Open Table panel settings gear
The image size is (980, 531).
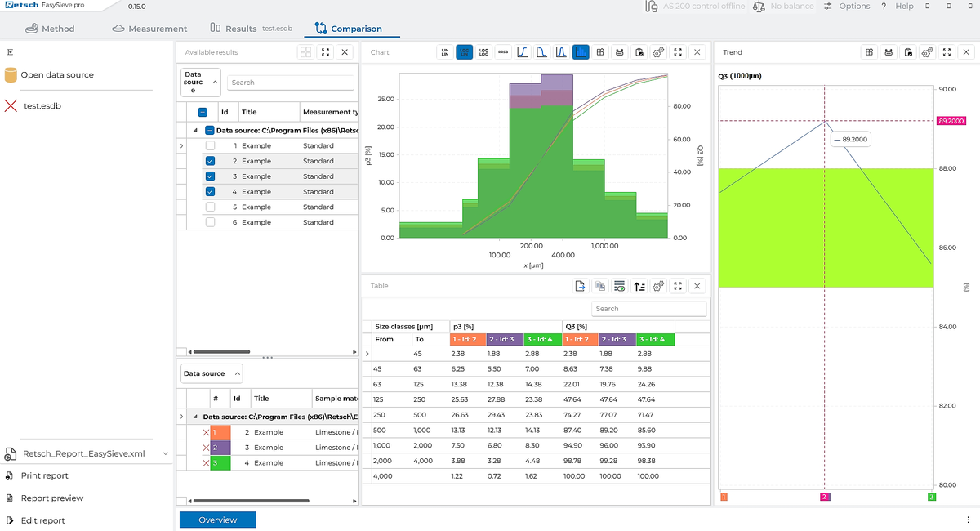[x=658, y=286]
